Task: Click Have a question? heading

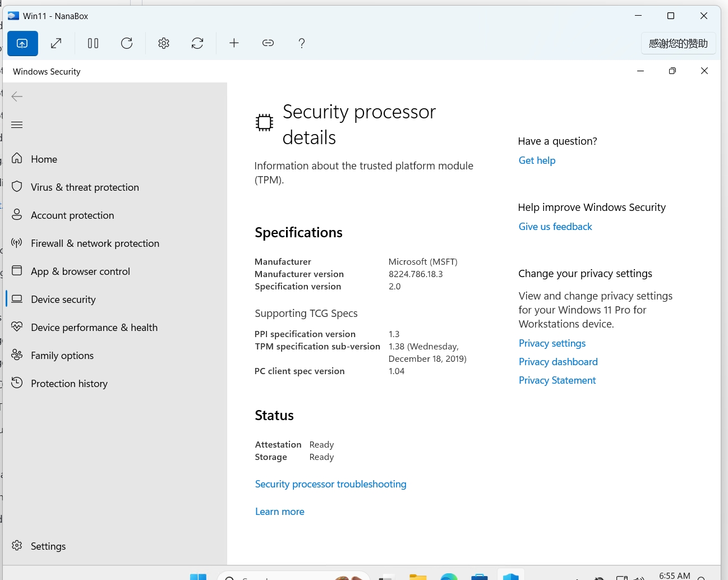Action: pos(557,141)
